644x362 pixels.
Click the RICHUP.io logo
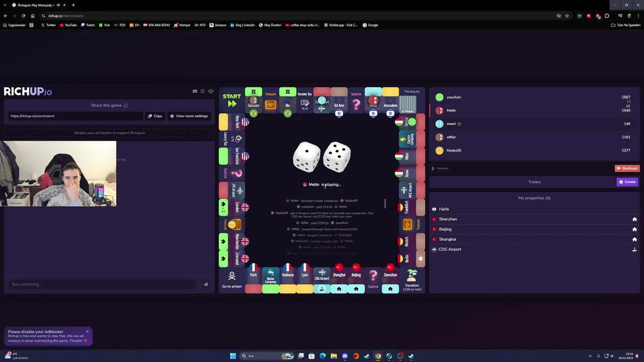[x=28, y=92]
